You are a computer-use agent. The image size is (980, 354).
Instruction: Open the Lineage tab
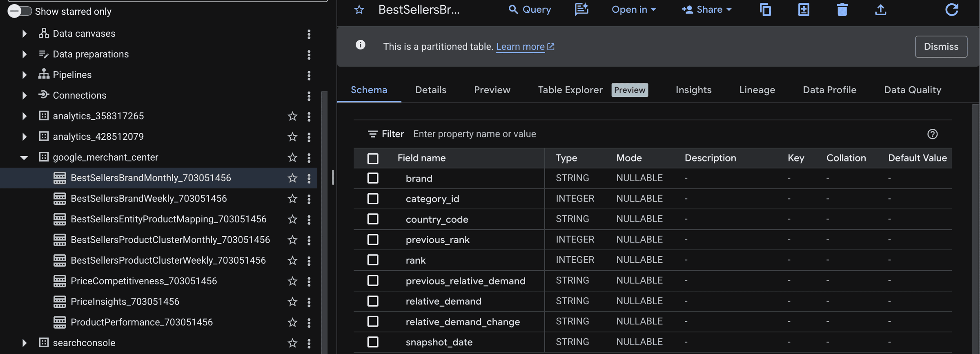(x=757, y=90)
